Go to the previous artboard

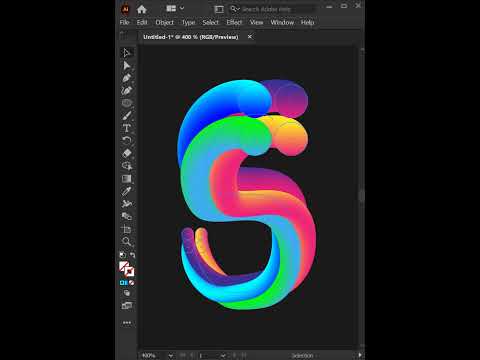coord(192,356)
